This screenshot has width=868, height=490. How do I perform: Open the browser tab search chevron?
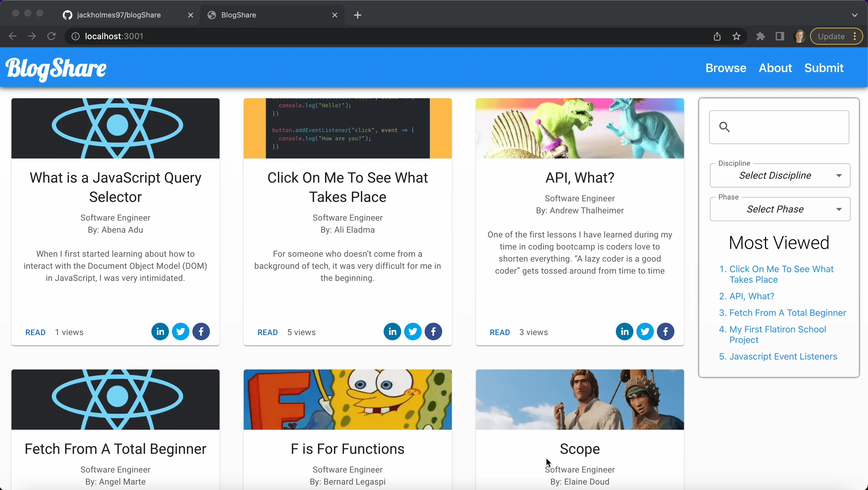[x=854, y=15]
